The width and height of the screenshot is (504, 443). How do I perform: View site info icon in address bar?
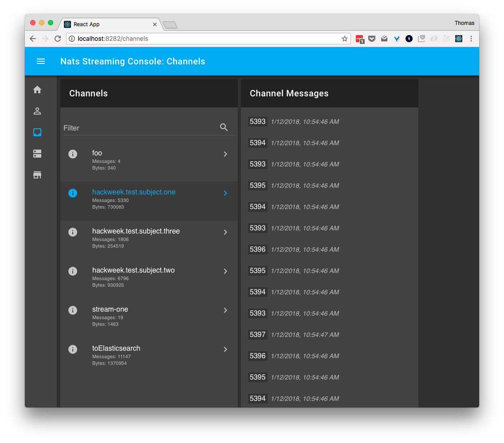tap(72, 39)
